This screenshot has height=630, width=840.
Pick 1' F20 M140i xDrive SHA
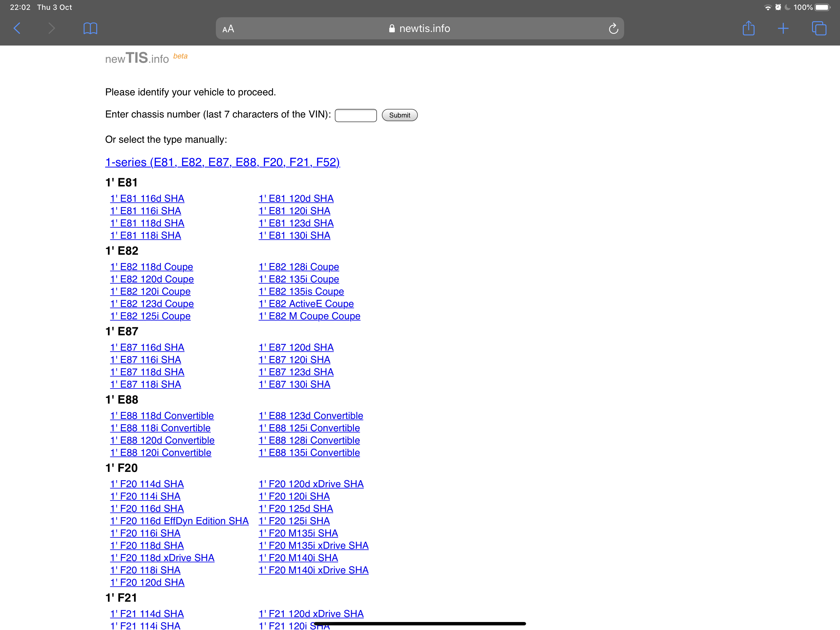click(x=314, y=570)
